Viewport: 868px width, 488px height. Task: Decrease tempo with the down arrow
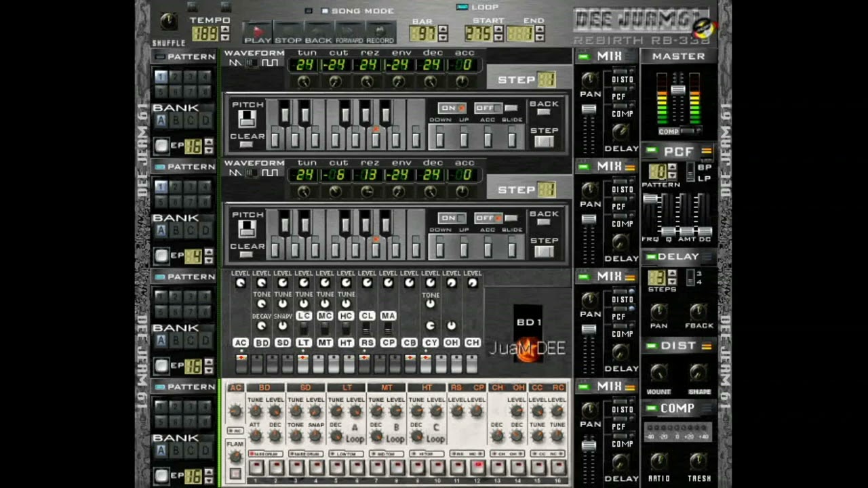point(225,37)
